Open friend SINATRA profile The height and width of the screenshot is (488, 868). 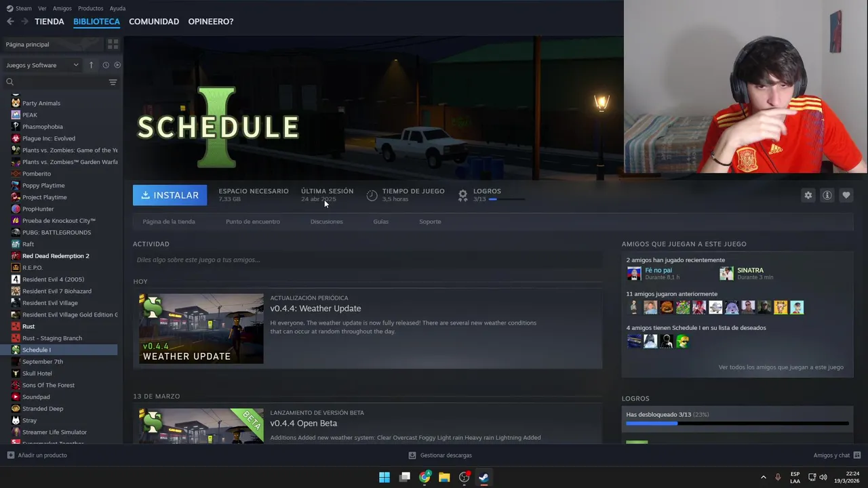pyautogui.click(x=750, y=270)
